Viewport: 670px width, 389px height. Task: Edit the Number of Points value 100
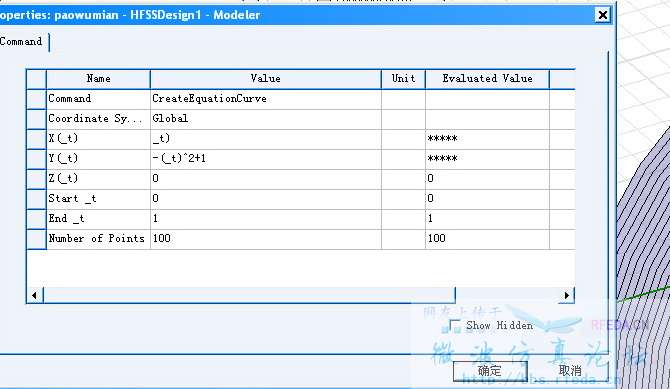click(266, 239)
